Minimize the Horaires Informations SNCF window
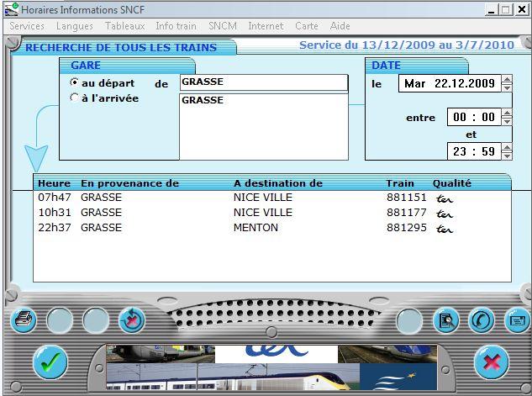 pyautogui.click(x=492, y=10)
